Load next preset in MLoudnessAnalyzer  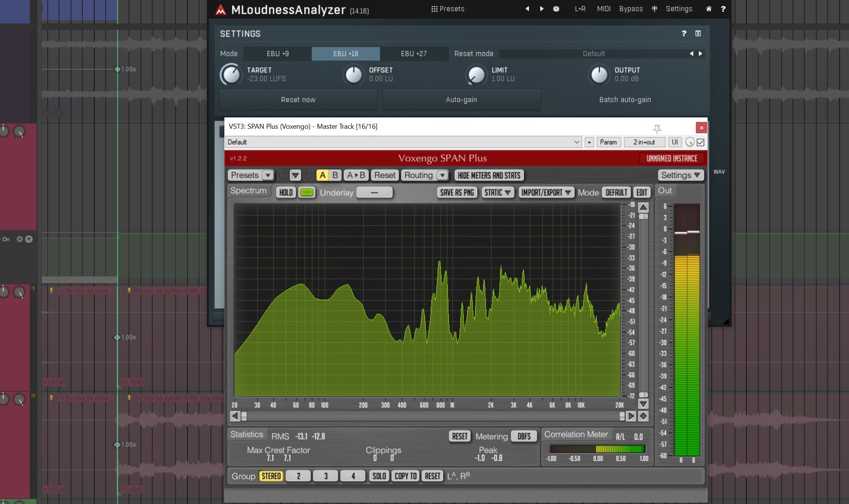pyautogui.click(x=542, y=9)
